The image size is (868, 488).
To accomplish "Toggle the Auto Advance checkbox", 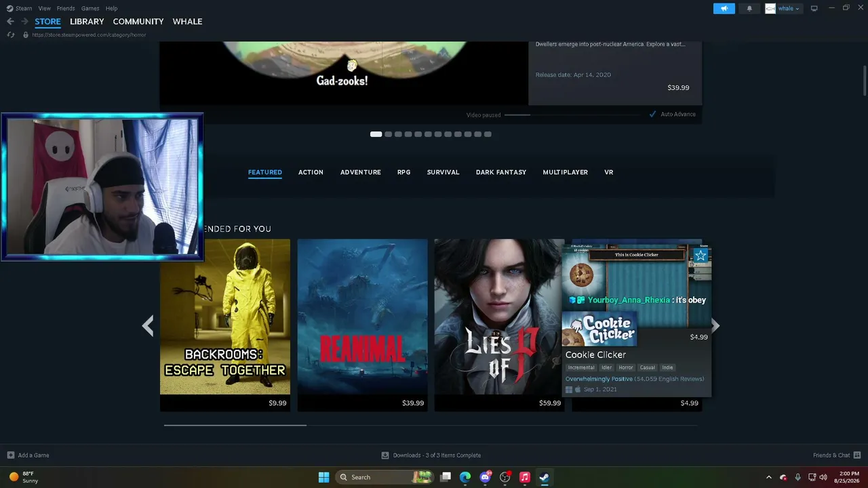I will (652, 114).
